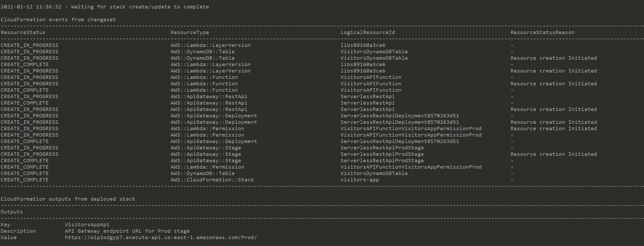Select CREATE_COMPLETE status of the visitors-app row
Viewport: 644px width, 246px height.
click(25, 180)
